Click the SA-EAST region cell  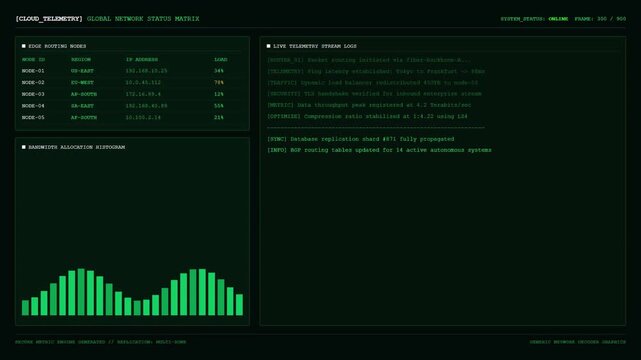click(83, 106)
